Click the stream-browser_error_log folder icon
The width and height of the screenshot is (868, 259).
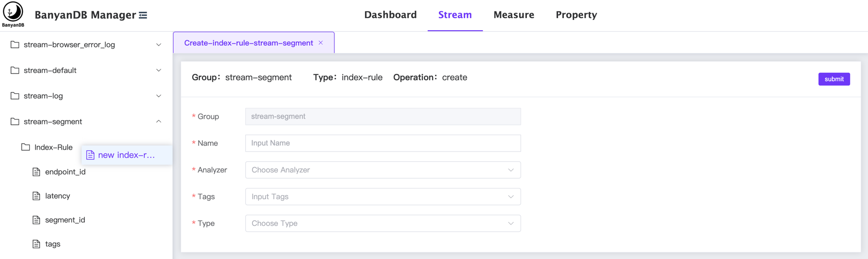point(15,45)
